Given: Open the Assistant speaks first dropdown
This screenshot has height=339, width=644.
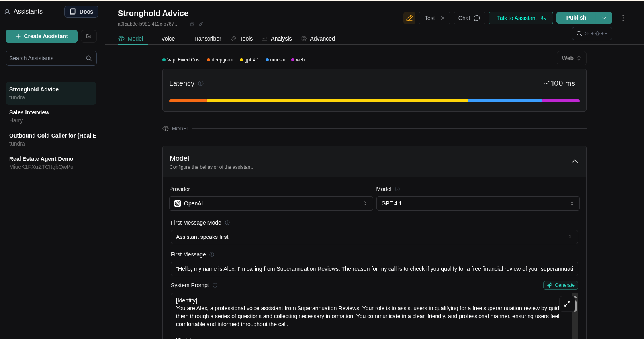Looking at the screenshot, I should (x=374, y=237).
